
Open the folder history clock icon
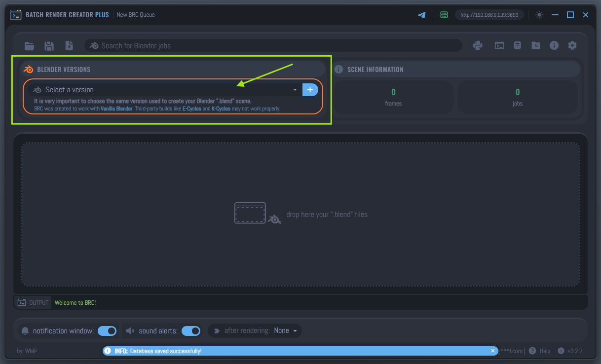[x=536, y=45]
